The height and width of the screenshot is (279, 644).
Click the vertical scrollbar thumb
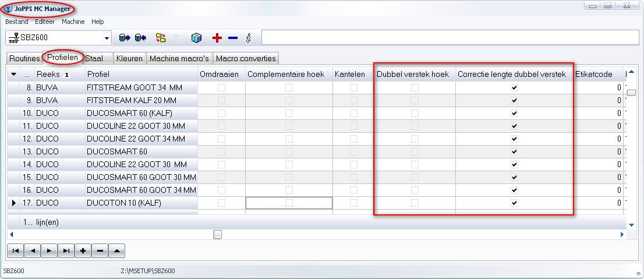click(631, 93)
